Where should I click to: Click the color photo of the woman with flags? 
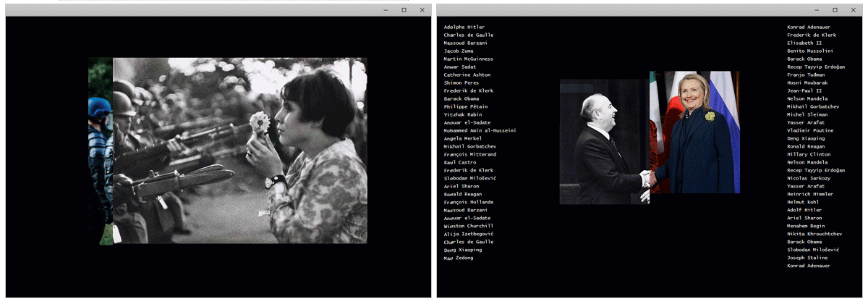click(694, 132)
